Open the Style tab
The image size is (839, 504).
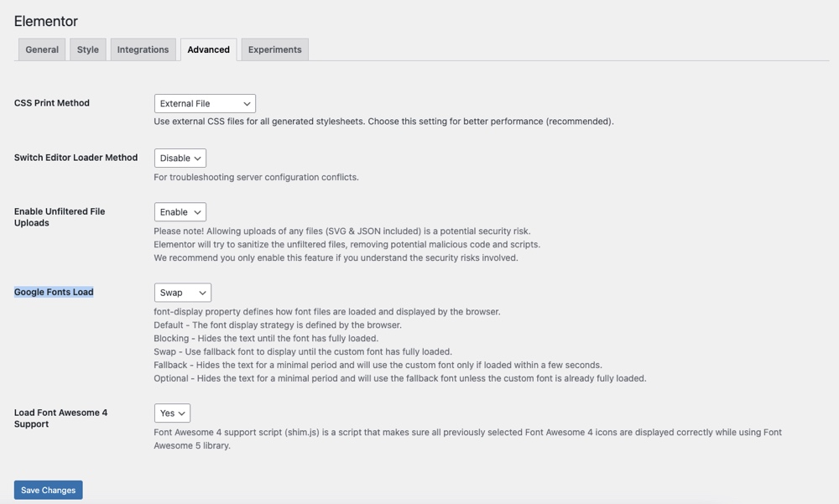[88, 49]
